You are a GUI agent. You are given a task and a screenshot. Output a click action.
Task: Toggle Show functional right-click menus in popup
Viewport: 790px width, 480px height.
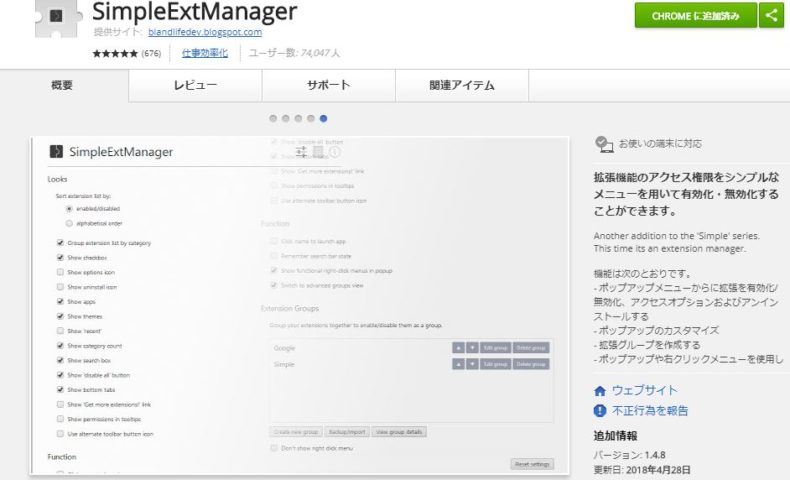click(x=274, y=270)
